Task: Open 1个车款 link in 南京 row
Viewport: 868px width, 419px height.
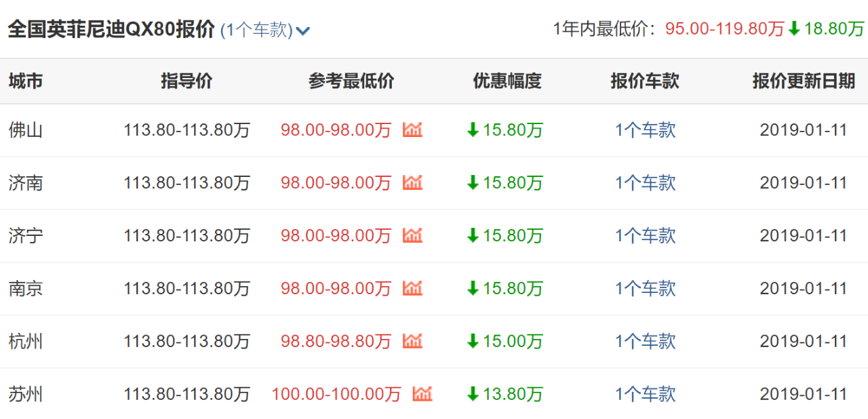Action: pos(646,289)
